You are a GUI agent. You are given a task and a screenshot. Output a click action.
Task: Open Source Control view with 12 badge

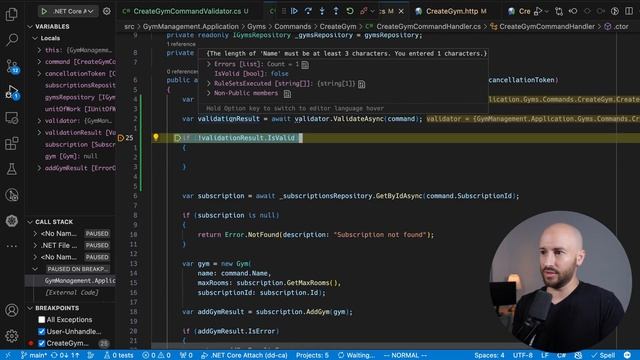tap(11, 66)
